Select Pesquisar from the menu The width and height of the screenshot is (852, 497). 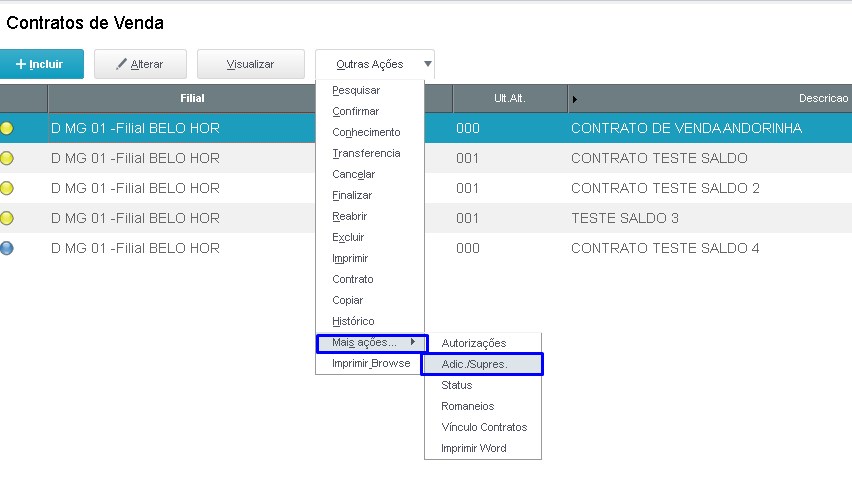pyautogui.click(x=356, y=90)
